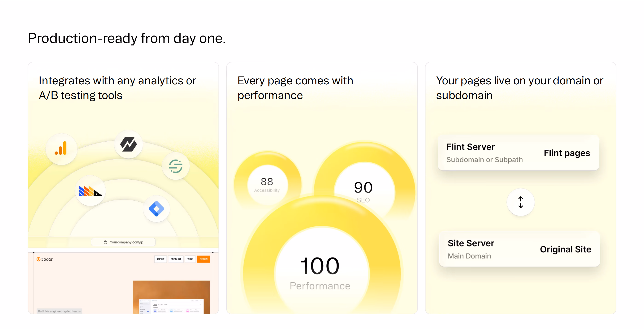
Task: Click the radar logo
Action: (x=45, y=259)
